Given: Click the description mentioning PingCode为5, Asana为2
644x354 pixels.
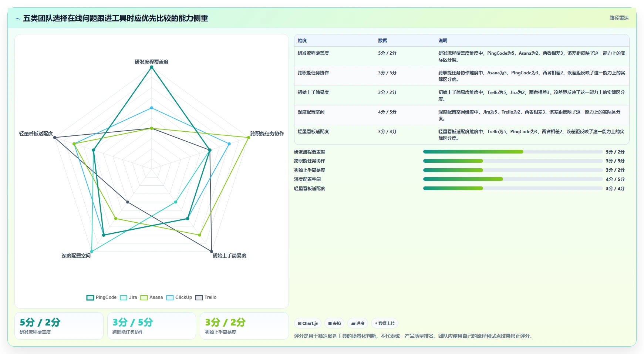Looking at the screenshot, I should (532, 57).
